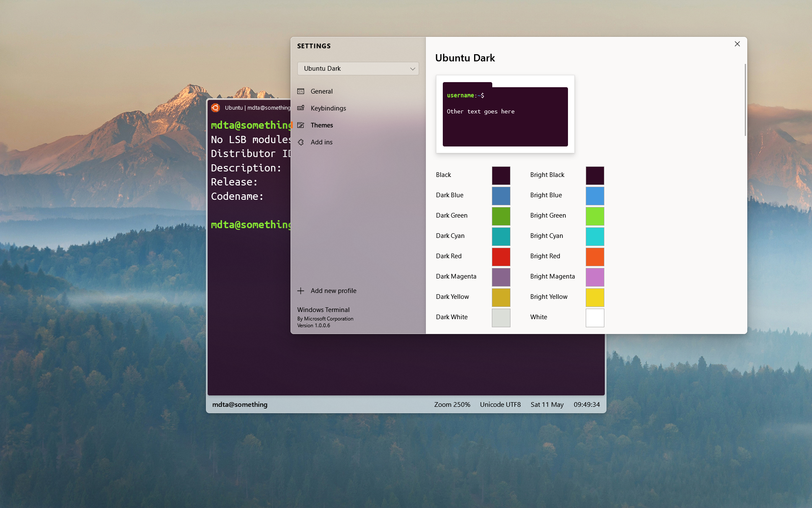The image size is (812, 508).
Task: Pick the Dark Blue color swatch
Action: [x=501, y=196]
